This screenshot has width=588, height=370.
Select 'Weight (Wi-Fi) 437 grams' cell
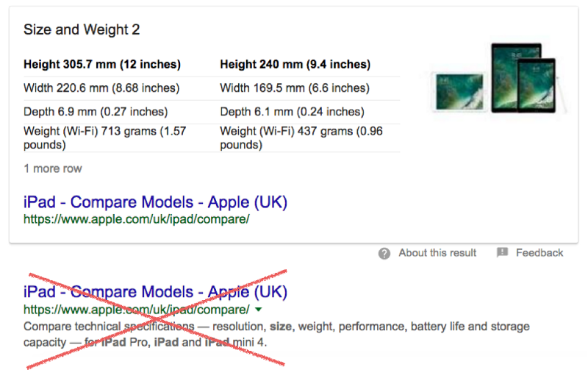pyautogui.click(x=301, y=138)
